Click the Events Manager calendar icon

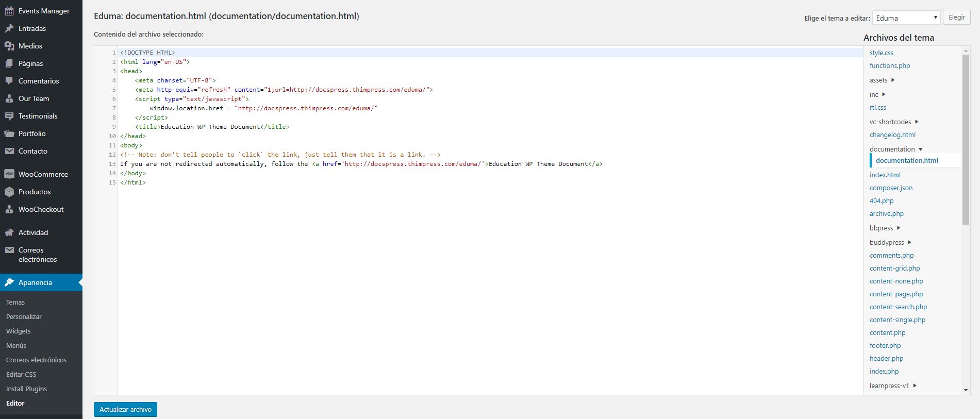coord(9,11)
